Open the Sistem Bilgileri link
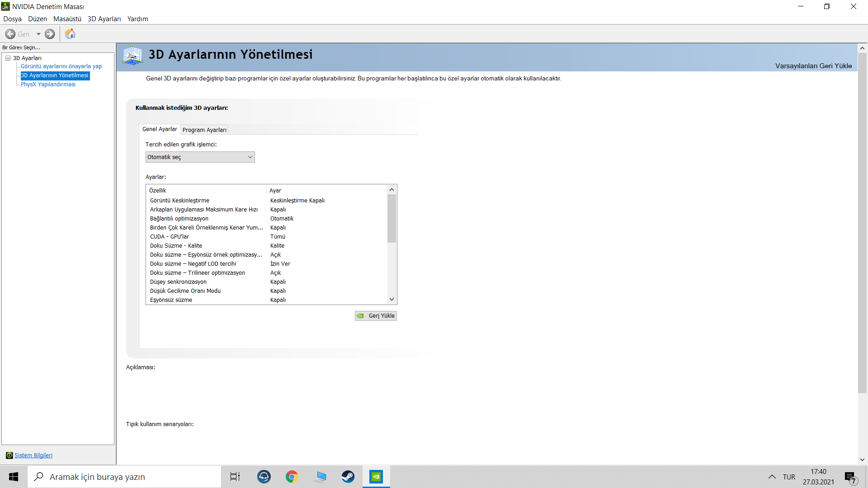The image size is (868, 488). point(33,455)
